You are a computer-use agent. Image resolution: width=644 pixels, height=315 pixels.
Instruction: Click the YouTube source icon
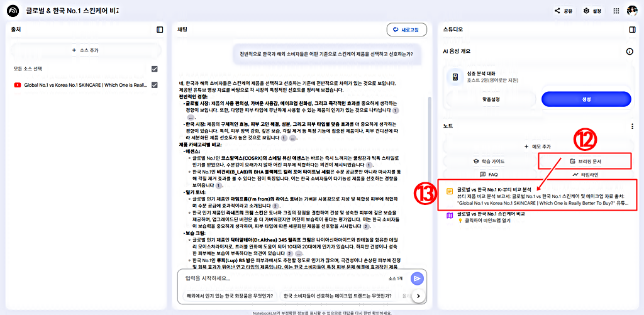[17, 85]
